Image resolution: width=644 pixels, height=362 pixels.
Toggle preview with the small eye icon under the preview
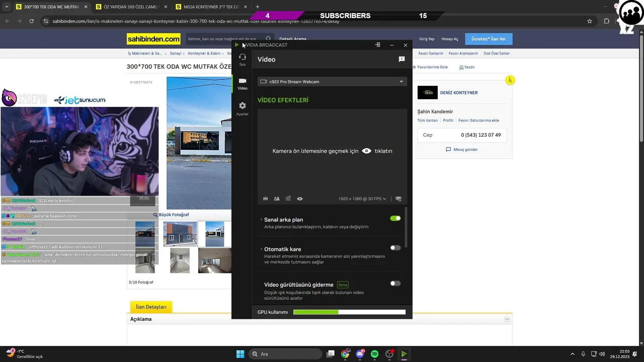(x=300, y=199)
